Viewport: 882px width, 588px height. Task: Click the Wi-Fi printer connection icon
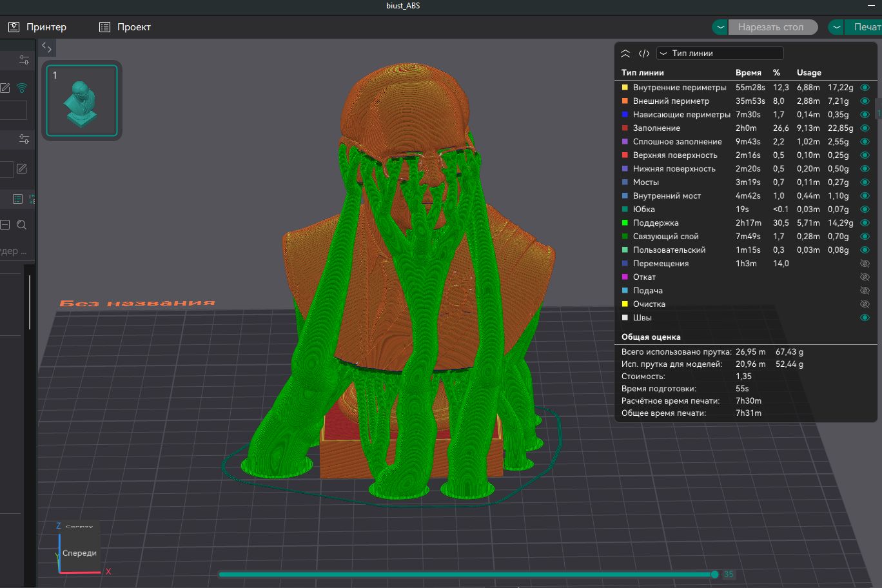(22, 88)
